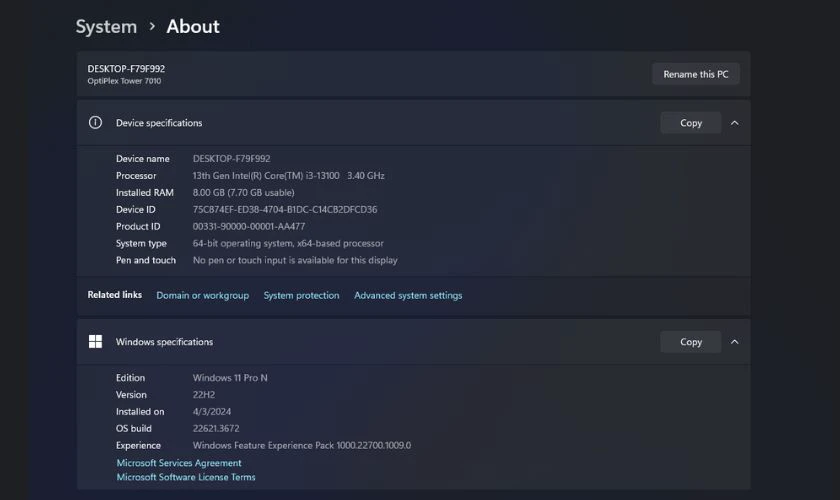This screenshot has height=500, width=840.
Task: Open the Microsoft Services Agreement link
Action: 179,462
